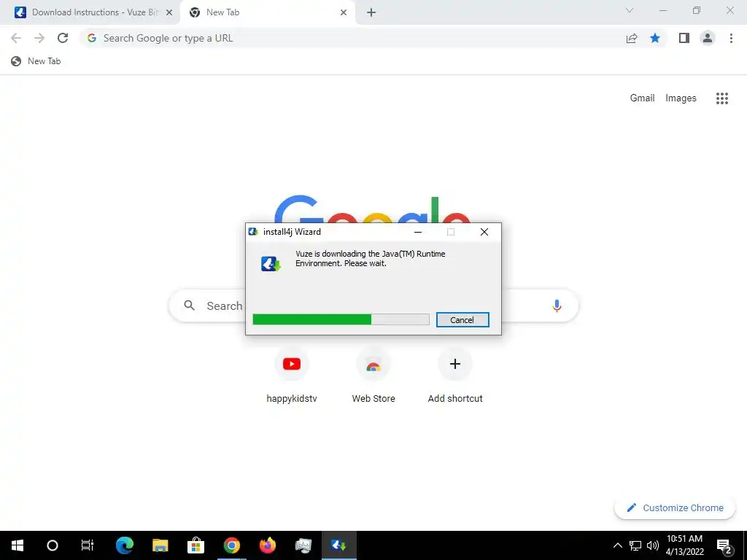Close the Download Instructions tab
Screen dimensions: 747x560
point(169,12)
